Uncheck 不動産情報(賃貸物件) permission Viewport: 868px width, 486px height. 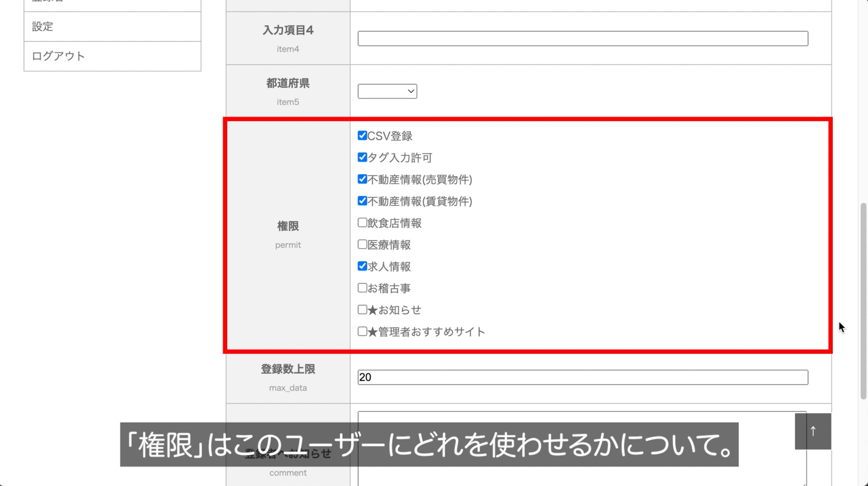362,201
